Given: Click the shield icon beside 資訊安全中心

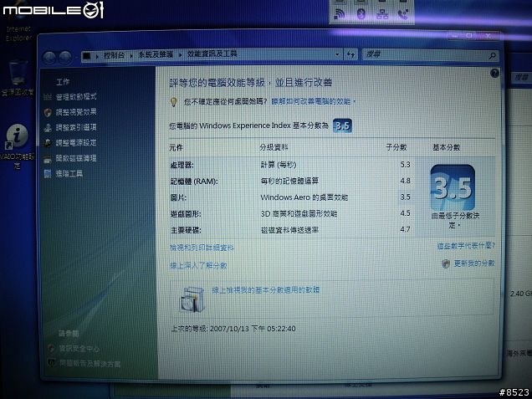Looking at the screenshot, I should click(x=51, y=349).
